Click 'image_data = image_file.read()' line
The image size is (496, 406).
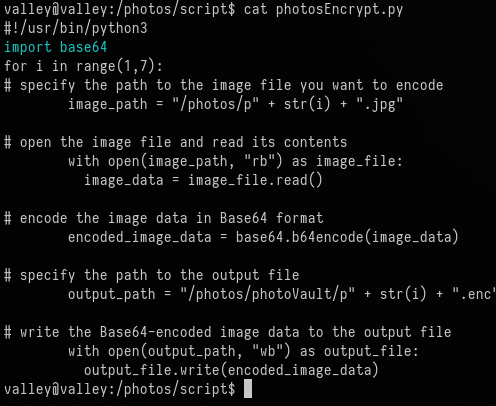(203, 180)
